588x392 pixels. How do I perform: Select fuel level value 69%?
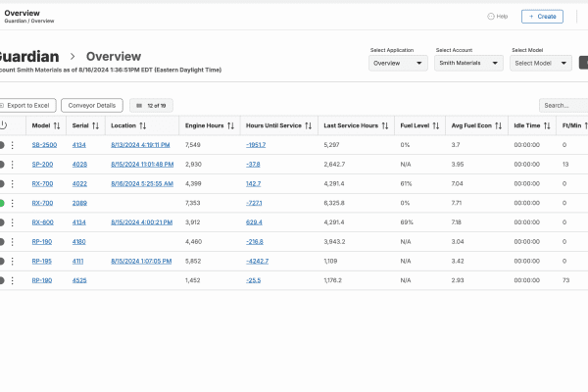(407, 222)
